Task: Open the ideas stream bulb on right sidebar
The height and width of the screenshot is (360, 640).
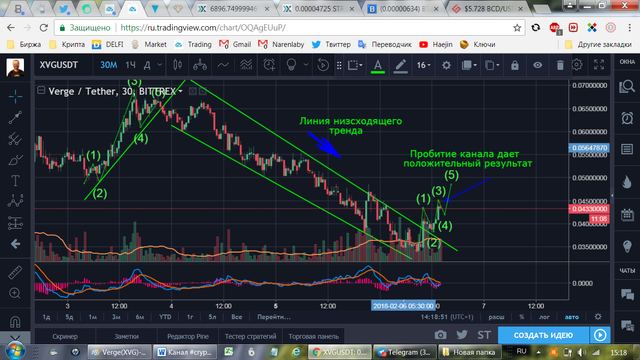Action: (x=627, y=246)
